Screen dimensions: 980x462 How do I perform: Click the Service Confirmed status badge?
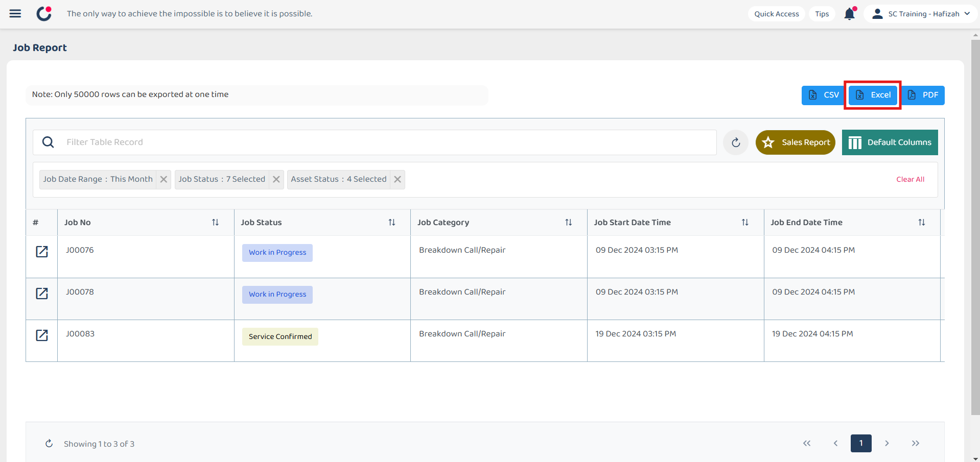click(280, 336)
